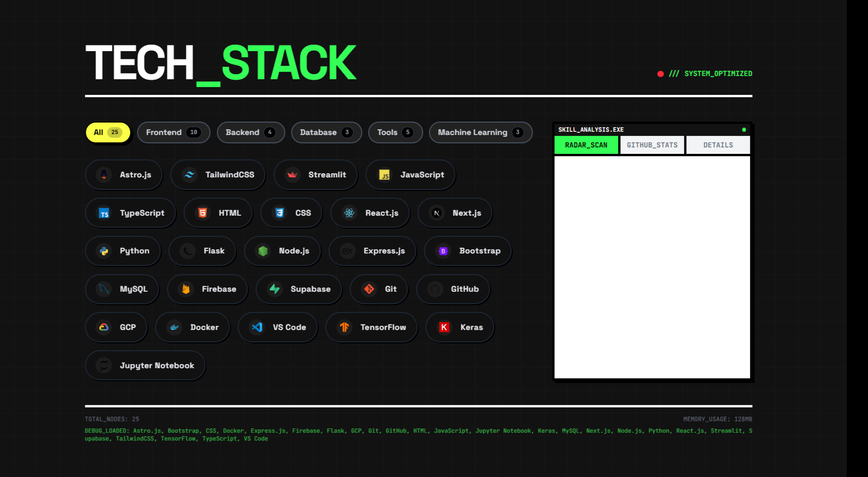
Task: Filter skills by Machine Learning
Action: pyautogui.click(x=481, y=132)
